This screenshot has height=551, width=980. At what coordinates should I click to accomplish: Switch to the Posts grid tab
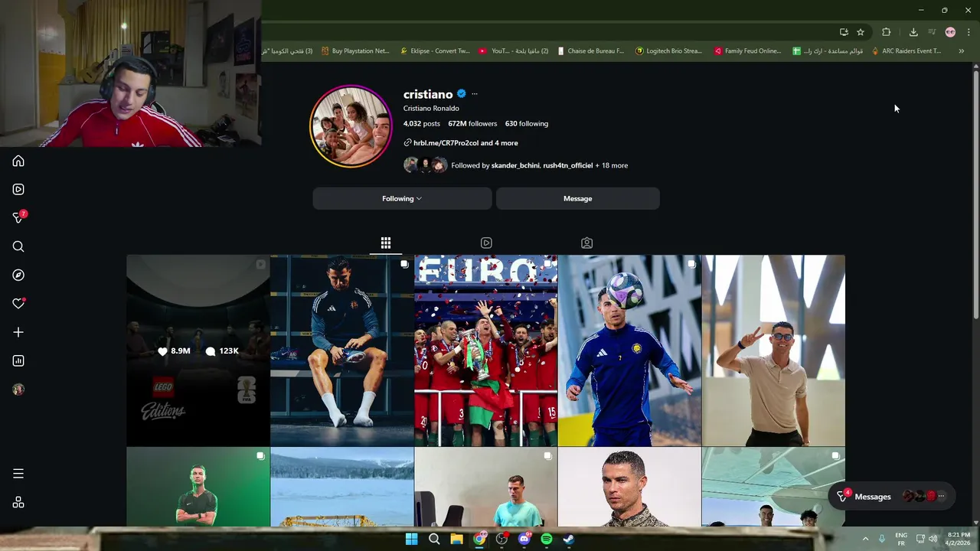386,243
